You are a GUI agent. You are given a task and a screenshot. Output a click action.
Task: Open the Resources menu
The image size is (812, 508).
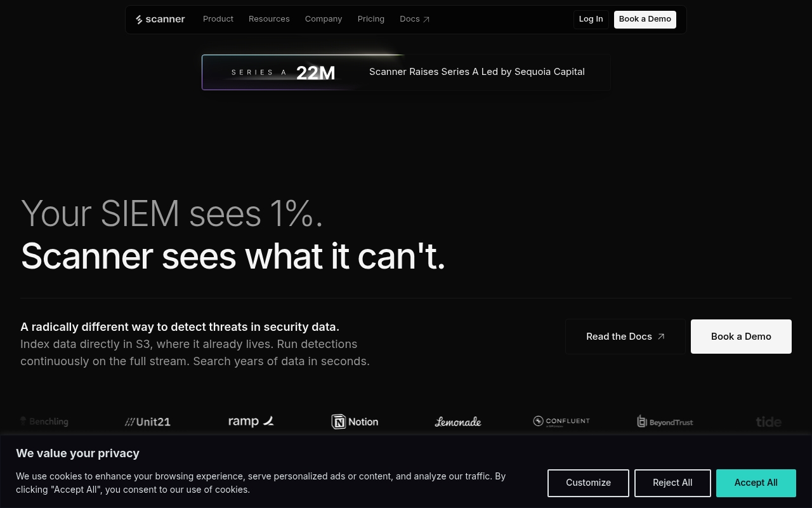click(269, 19)
